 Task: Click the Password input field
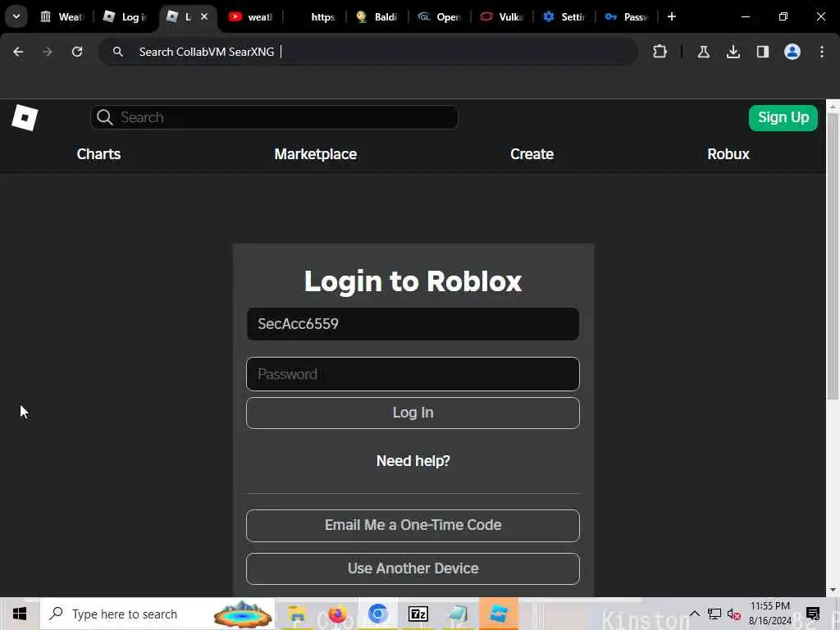point(413,374)
